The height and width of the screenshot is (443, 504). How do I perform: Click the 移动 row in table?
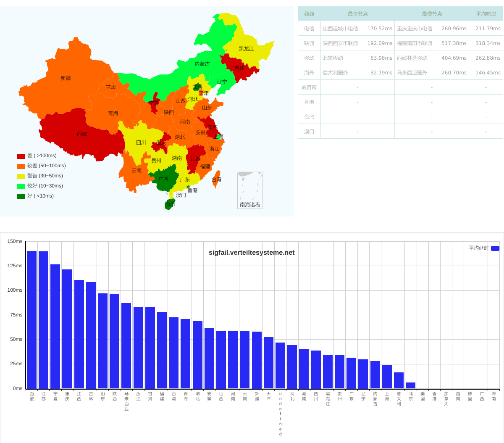coord(400,58)
